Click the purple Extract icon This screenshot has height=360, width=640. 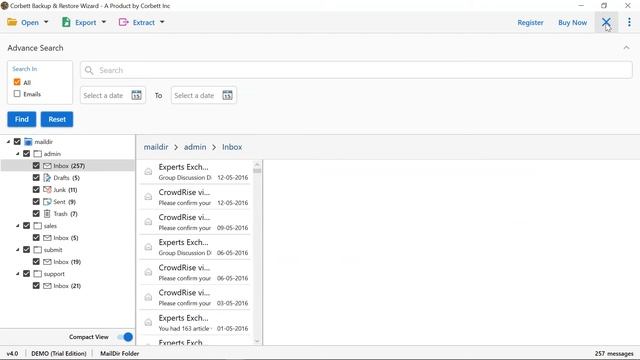click(x=123, y=22)
